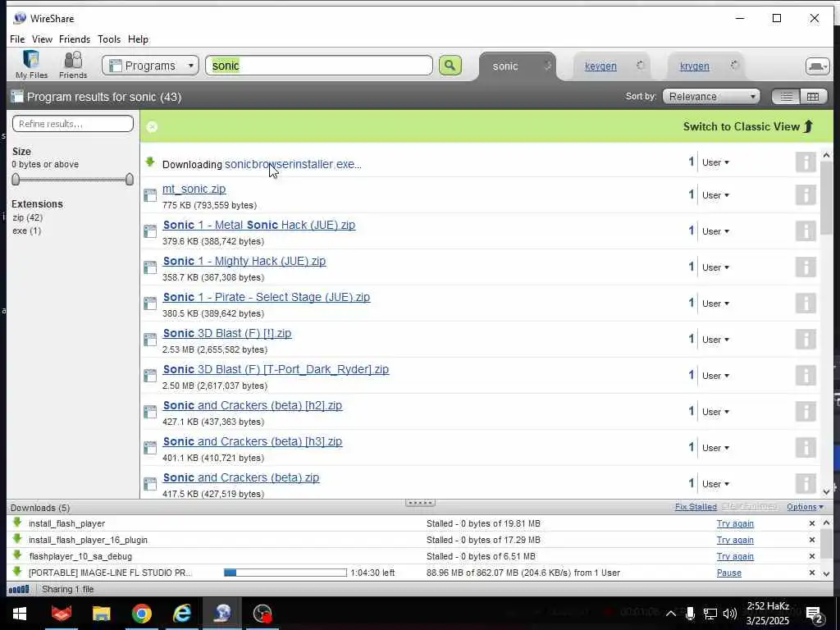Expand User dropdown for Sonic 1 - Mighty Hack
840x630 pixels.
click(x=715, y=267)
